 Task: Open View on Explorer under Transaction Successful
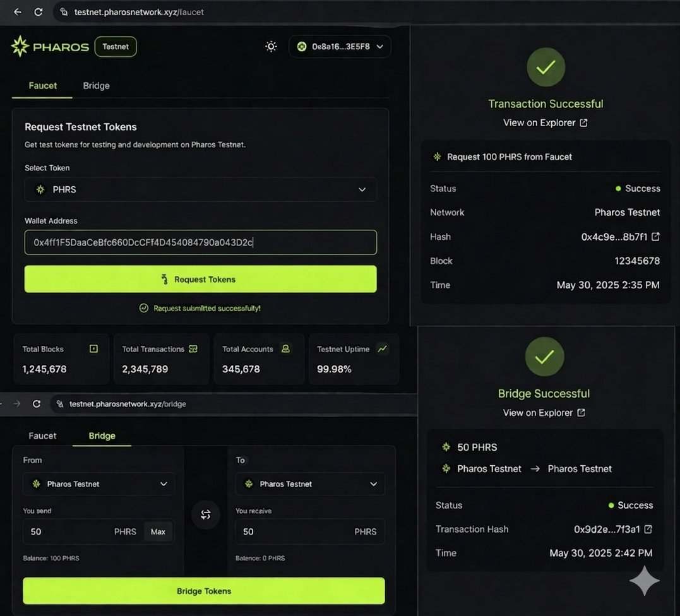coord(545,122)
